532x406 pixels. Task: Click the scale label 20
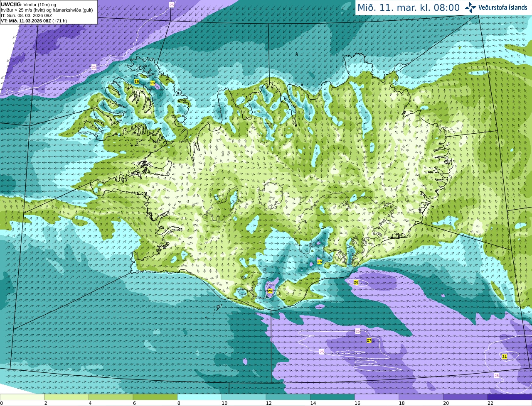(x=446, y=403)
